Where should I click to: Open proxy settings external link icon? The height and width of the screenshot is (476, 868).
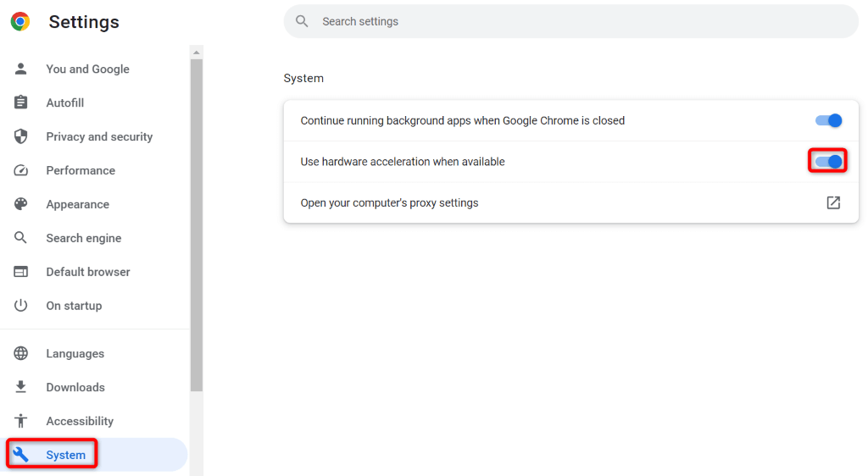click(833, 202)
